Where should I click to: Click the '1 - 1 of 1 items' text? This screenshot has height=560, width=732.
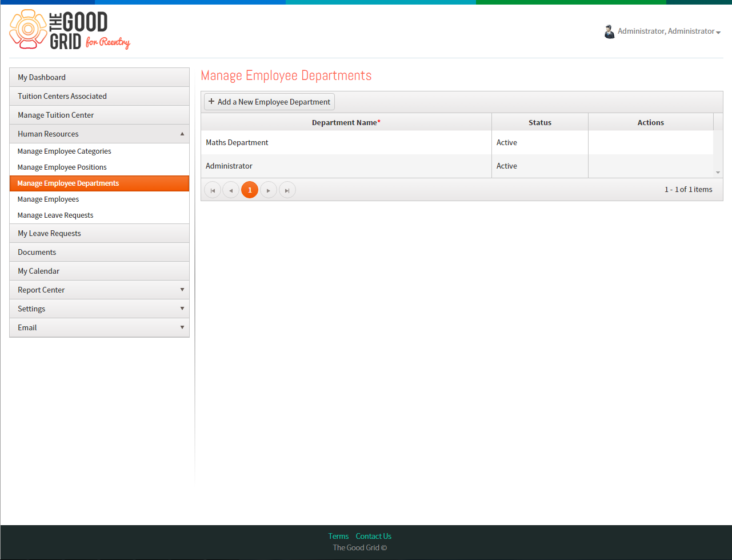coord(689,189)
